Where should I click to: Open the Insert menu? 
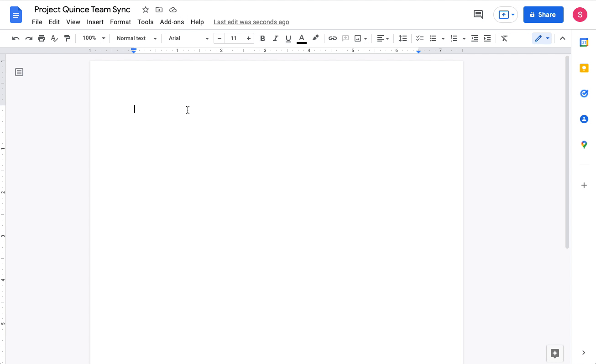click(95, 22)
